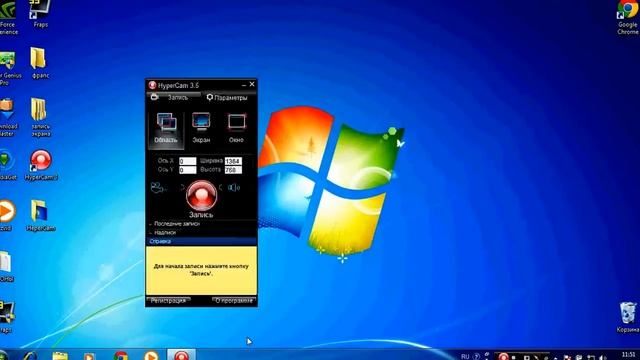Screen dimensions: 640x360
Task: Click the RU language indicator
Action: pos(465,356)
